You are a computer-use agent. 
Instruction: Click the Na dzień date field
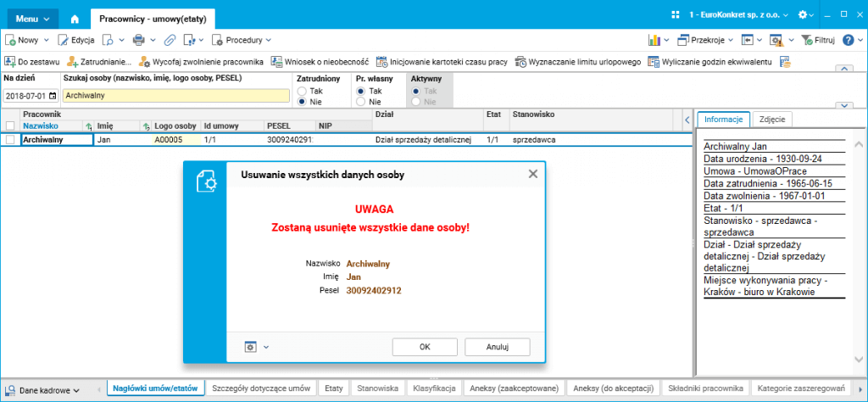point(31,96)
